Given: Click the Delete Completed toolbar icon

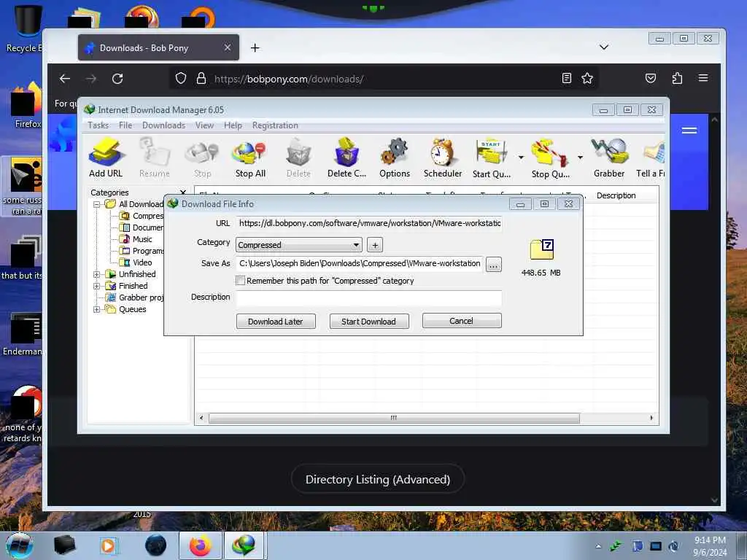Looking at the screenshot, I should tap(347, 157).
